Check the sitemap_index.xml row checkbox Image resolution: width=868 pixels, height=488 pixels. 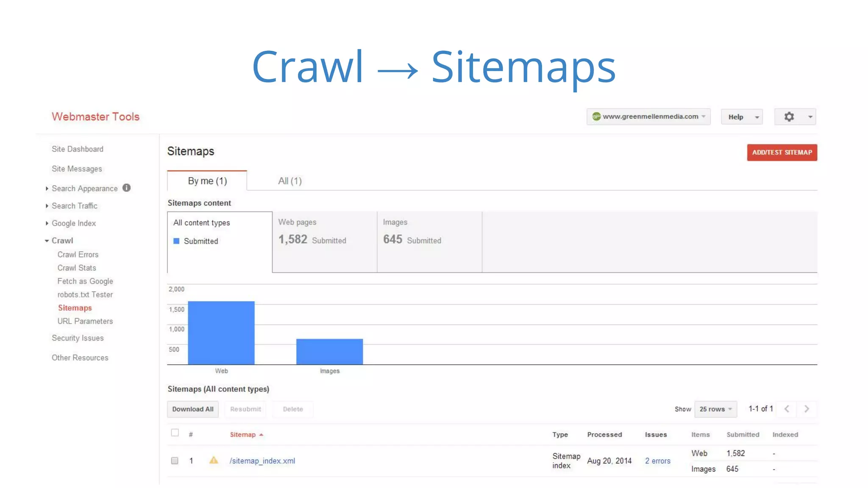coord(175,460)
